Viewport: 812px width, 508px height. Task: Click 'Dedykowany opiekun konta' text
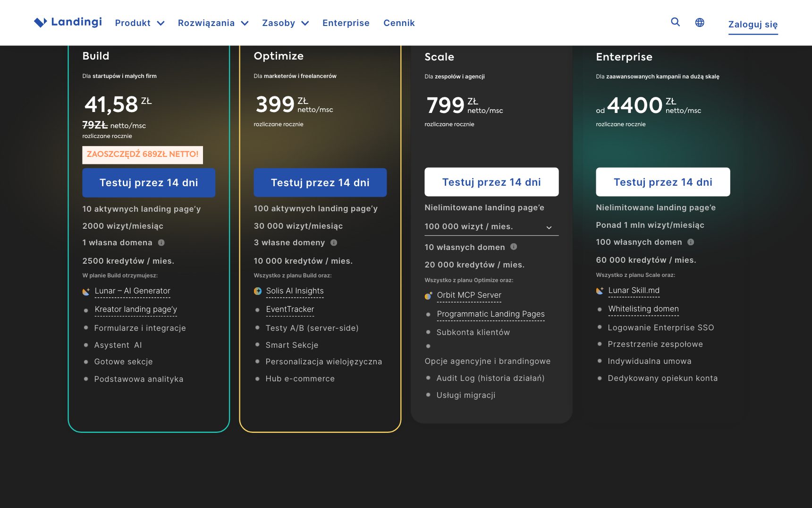click(x=663, y=378)
